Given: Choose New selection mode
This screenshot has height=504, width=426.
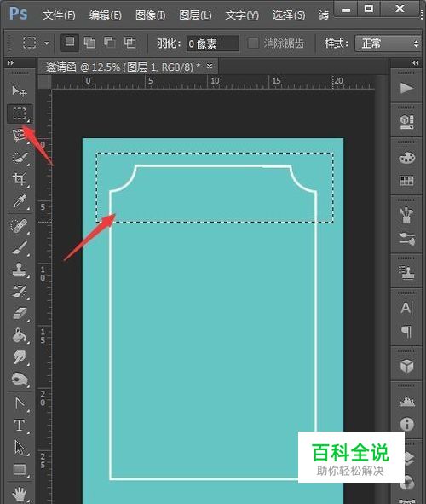Looking at the screenshot, I should click(x=70, y=42).
